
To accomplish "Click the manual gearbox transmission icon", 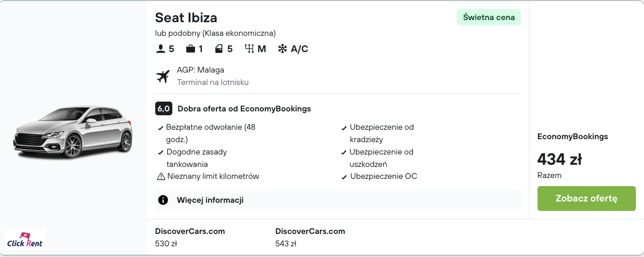I will tap(249, 49).
